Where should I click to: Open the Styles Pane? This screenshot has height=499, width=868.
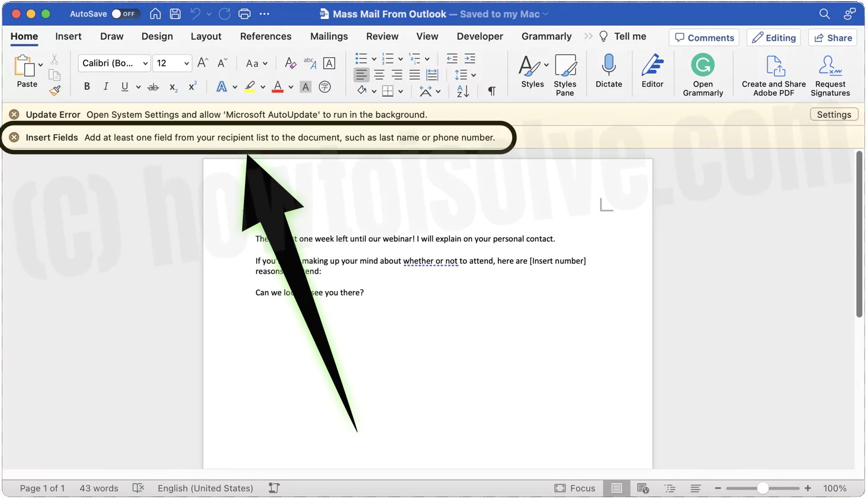tap(565, 71)
